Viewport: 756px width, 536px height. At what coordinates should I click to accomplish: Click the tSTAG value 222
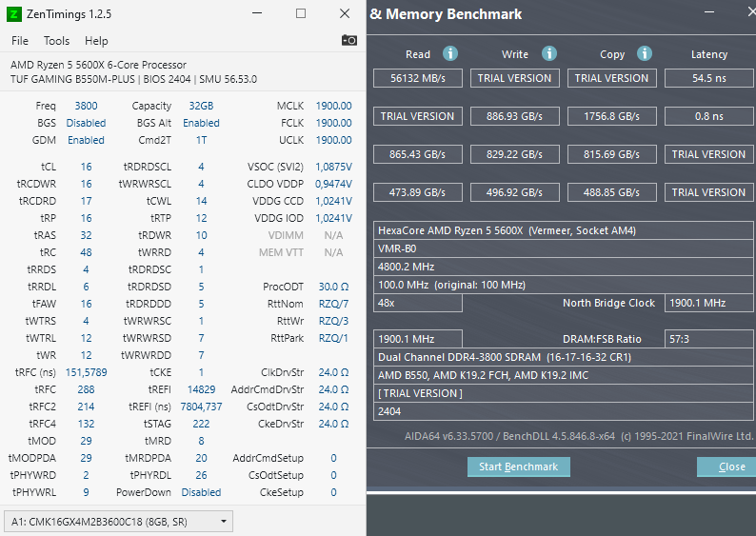[x=201, y=424]
